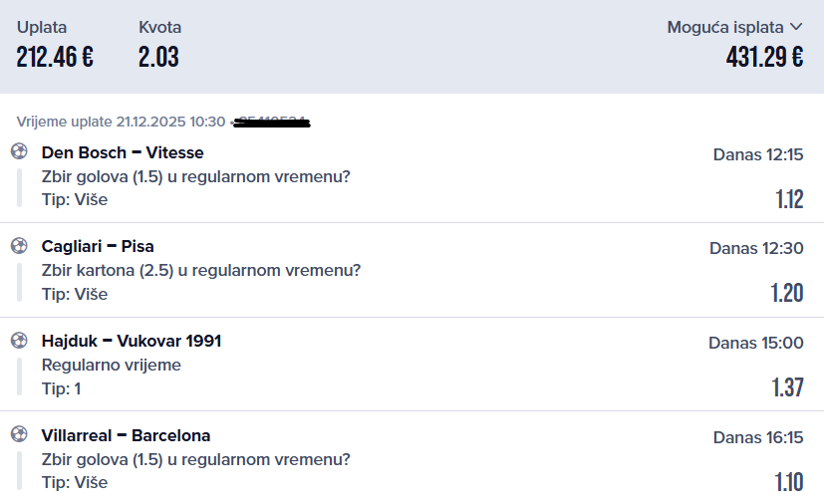Screen dimensions: 825x504
Task: Open the Villarreal – Barcelona match
Action: click(x=126, y=435)
